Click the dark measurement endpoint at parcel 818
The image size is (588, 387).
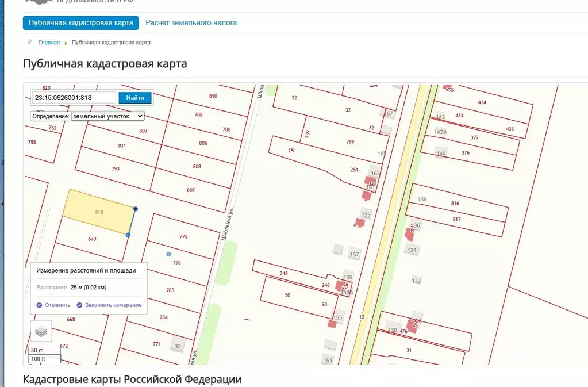(x=135, y=209)
